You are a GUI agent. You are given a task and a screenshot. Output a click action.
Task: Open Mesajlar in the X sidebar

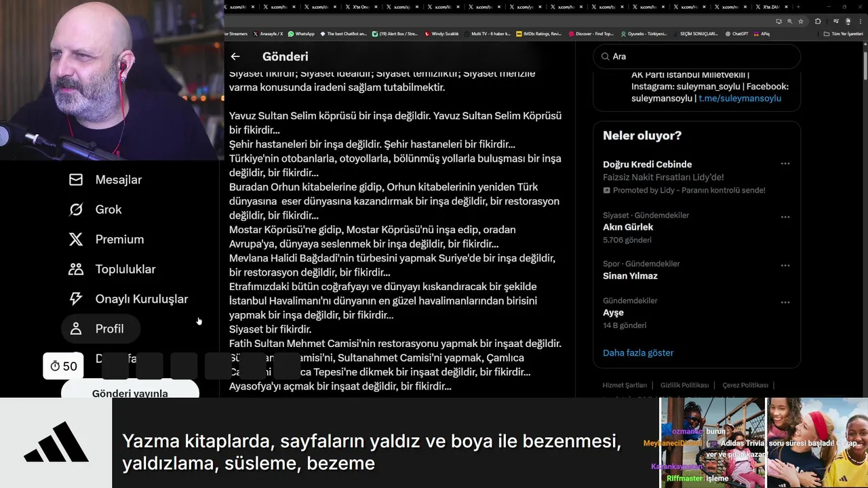pyautogui.click(x=105, y=180)
